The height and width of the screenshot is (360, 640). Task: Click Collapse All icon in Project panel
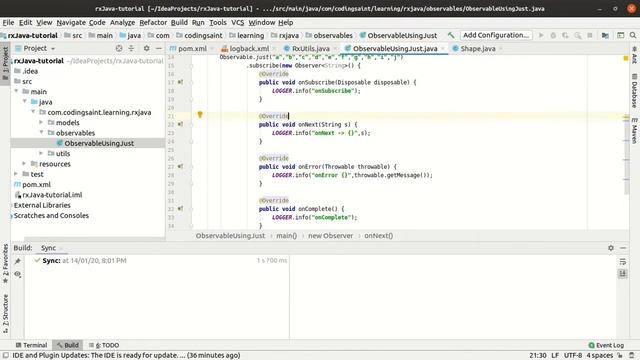(x=131, y=48)
